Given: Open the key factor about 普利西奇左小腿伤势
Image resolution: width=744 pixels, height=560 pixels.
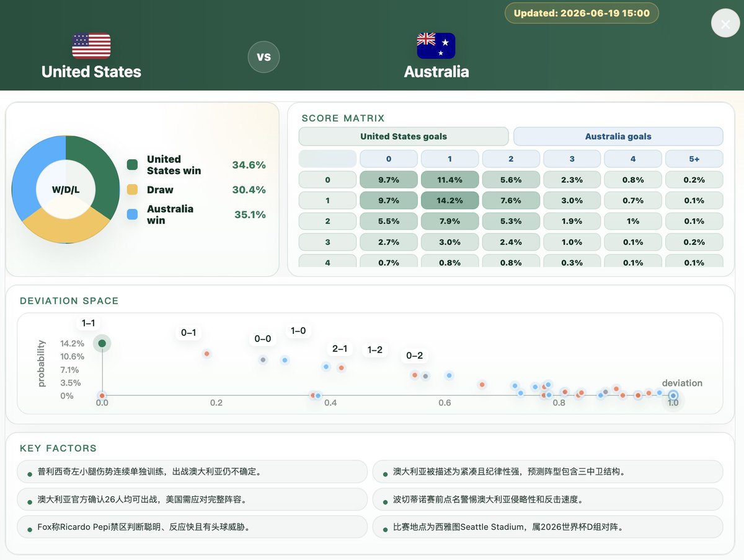Looking at the screenshot, I should pyautogui.click(x=193, y=471).
